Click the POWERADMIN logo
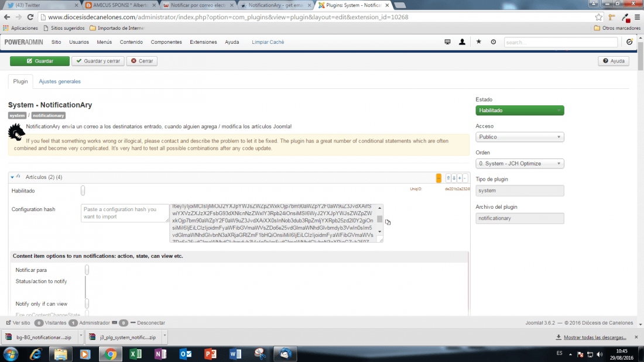Screen dimensions: 644x362 (23, 42)
